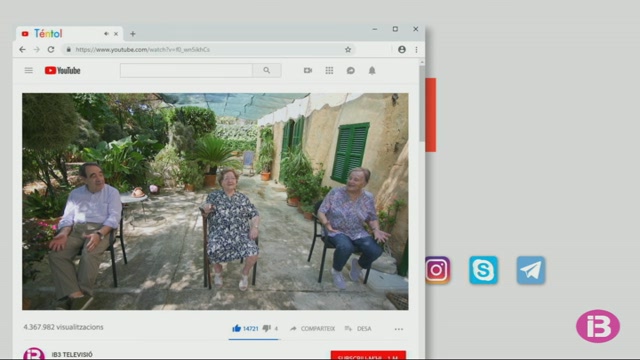The image size is (640, 360).
Task: Open the IB3 channel avatar
Action: pyautogui.click(x=34, y=354)
